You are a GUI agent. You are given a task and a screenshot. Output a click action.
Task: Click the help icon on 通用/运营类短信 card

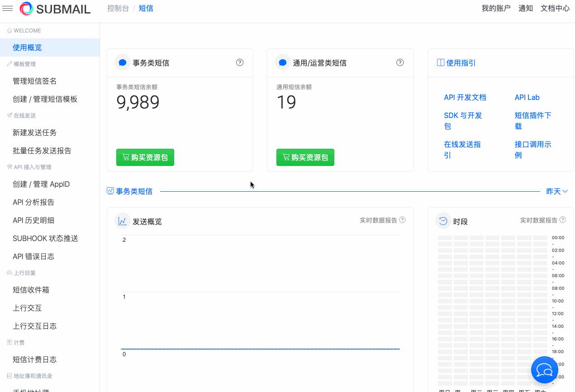click(x=400, y=62)
